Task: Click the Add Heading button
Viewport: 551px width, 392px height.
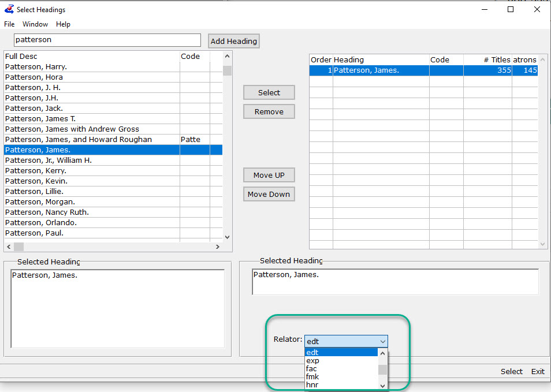Action: point(234,41)
